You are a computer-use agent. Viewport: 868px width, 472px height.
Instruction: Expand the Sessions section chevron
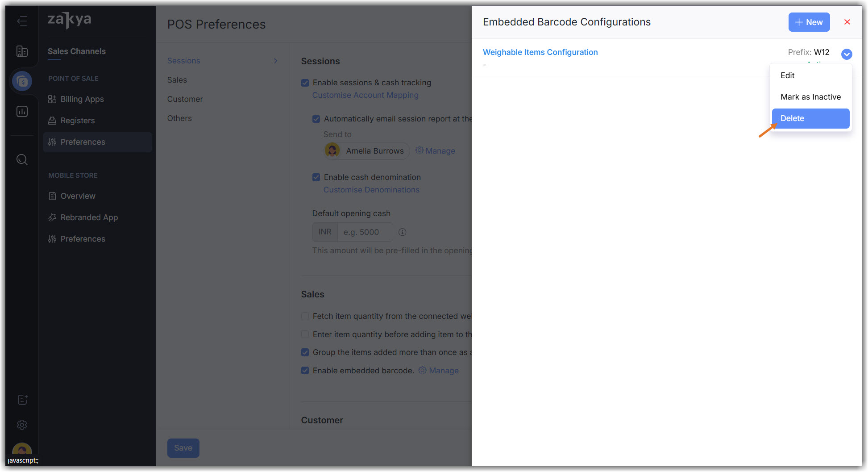pos(275,61)
